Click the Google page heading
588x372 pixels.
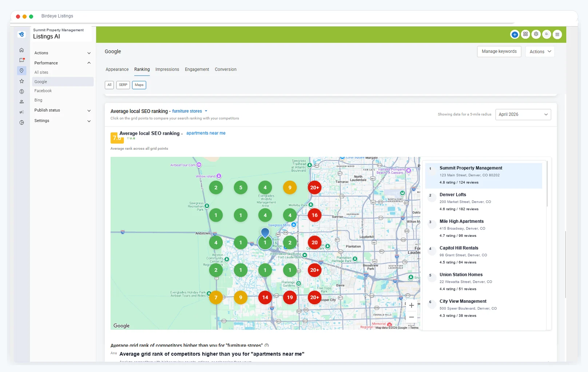[x=113, y=52]
